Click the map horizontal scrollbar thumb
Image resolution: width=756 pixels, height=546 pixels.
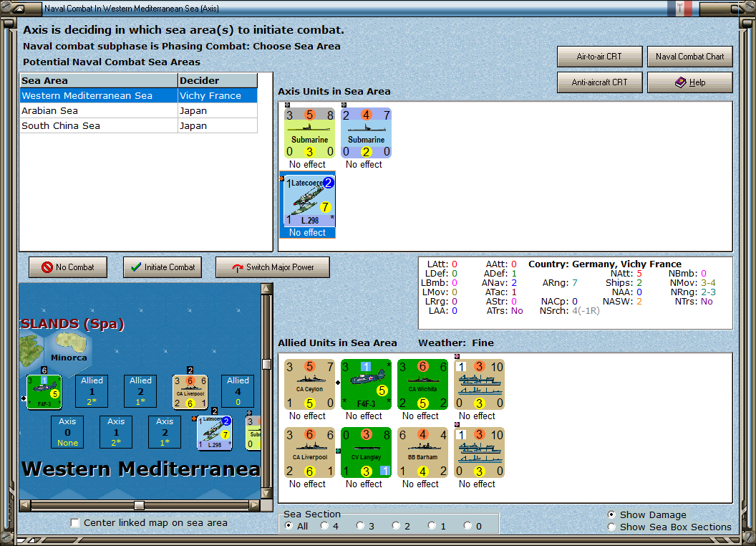(x=139, y=505)
